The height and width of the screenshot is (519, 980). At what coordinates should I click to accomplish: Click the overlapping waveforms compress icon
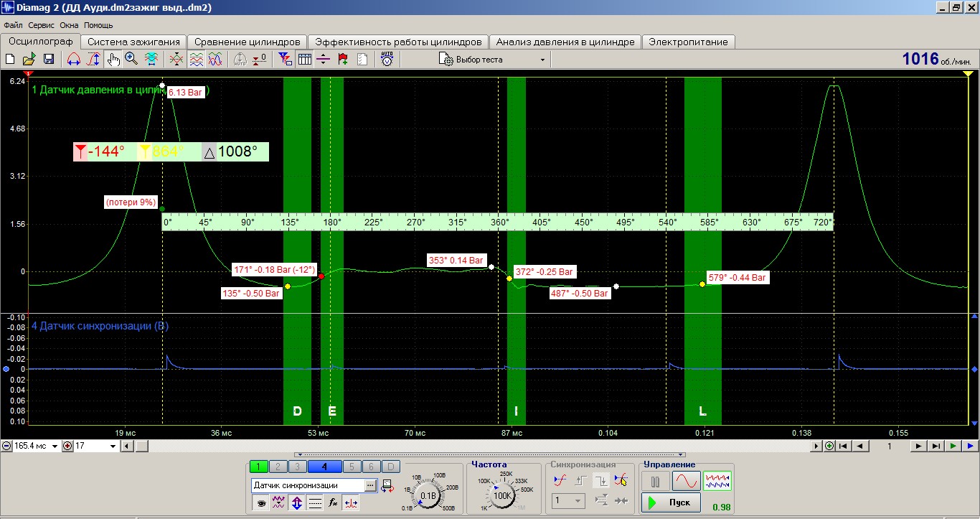click(x=176, y=60)
